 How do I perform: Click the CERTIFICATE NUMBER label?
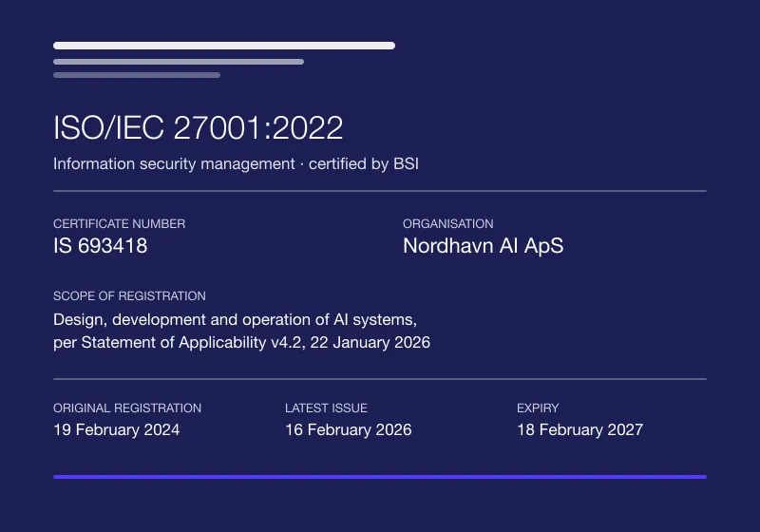[x=120, y=224]
